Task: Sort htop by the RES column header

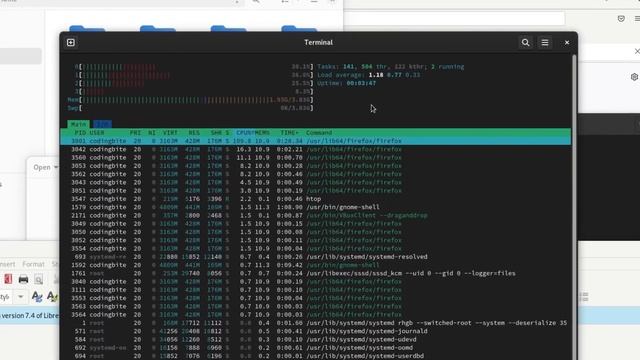Action: pyautogui.click(x=194, y=133)
